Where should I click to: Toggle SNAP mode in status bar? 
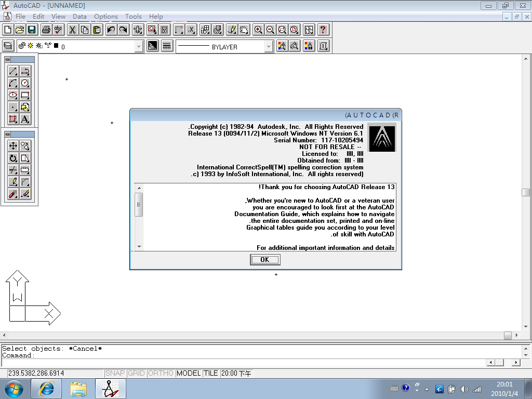click(x=115, y=373)
